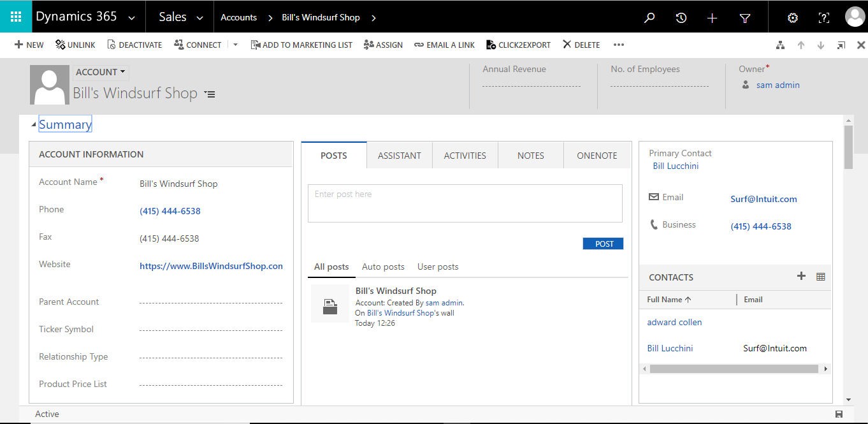Click the help question mark icon

(x=824, y=18)
